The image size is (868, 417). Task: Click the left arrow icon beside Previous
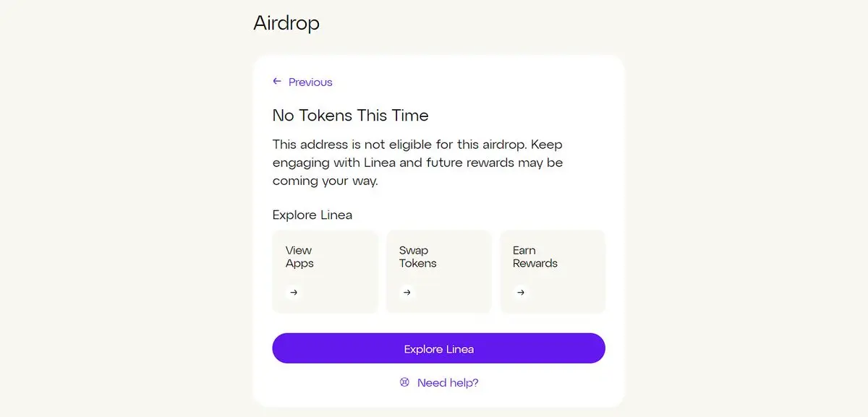point(277,82)
